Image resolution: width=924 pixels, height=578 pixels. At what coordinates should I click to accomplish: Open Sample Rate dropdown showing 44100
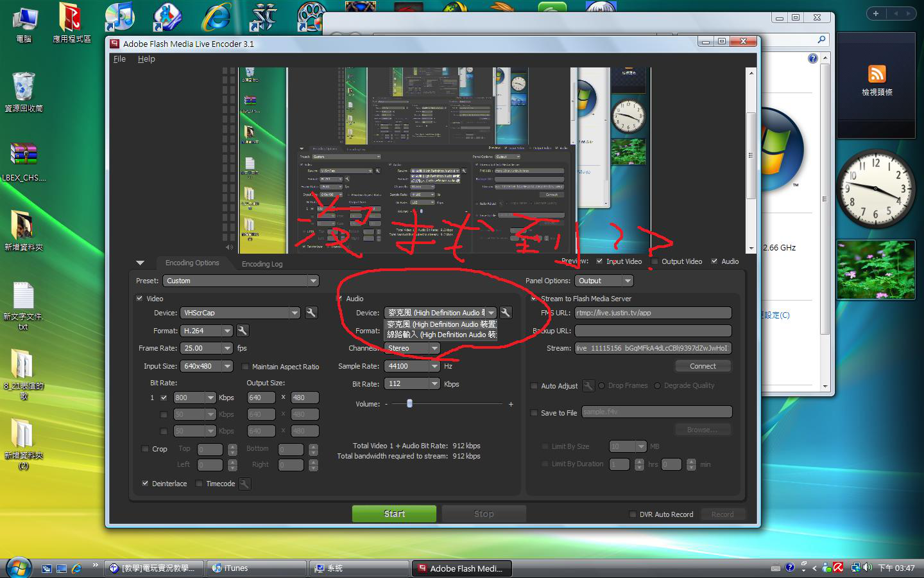coord(412,366)
